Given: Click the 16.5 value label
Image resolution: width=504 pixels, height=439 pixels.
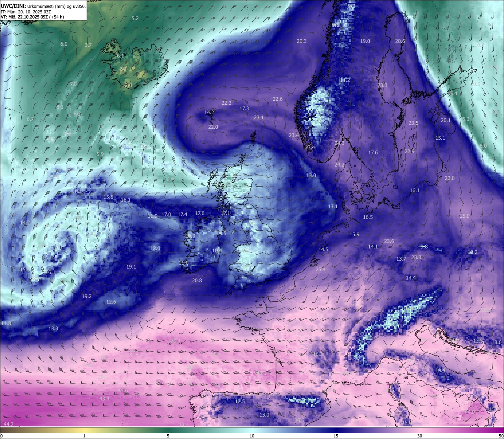Looking at the screenshot, I should tap(368, 217).
